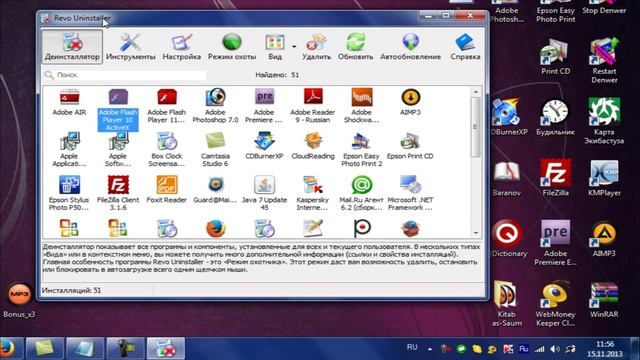640x360 pixels.
Task: Select the Mail.Ru Агент 6.2 entry
Action: click(x=362, y=193)
